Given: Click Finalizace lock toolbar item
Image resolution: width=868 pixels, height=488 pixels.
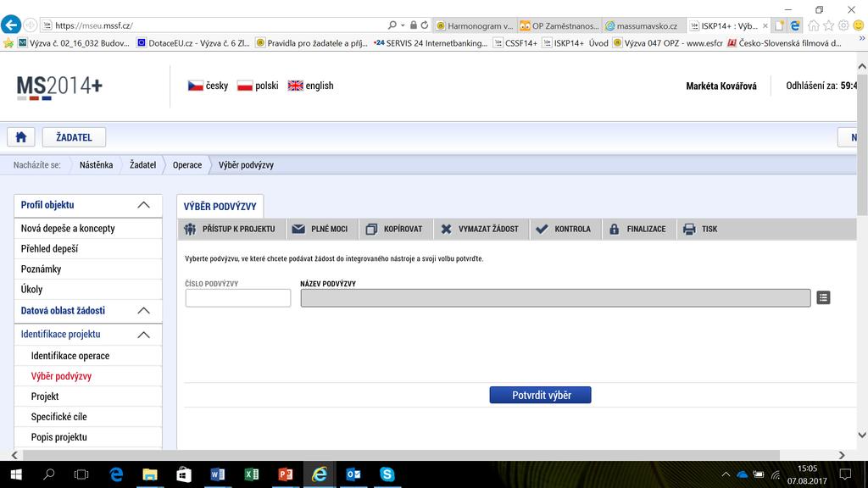Looking at the screenshot, I should tap(637, 229).
